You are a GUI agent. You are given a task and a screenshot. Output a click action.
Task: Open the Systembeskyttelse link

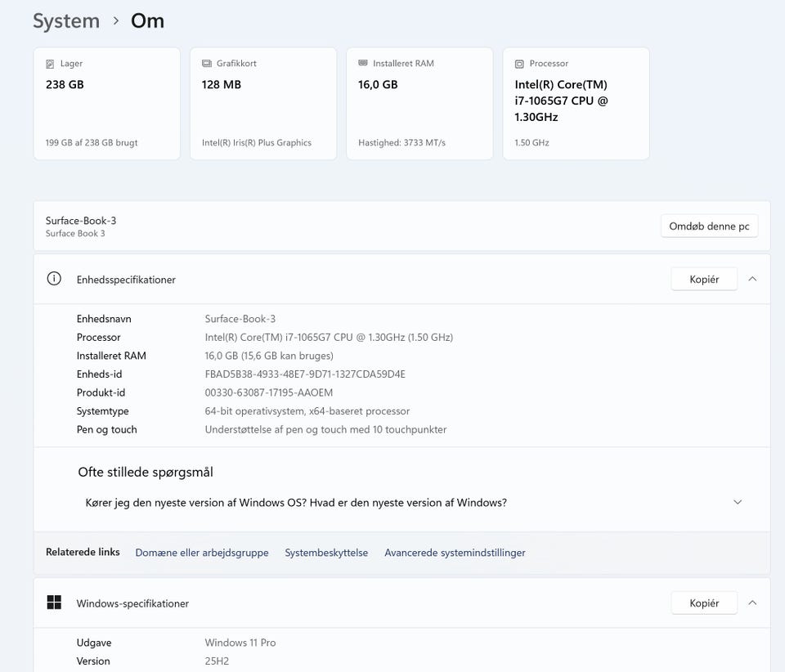coord(326,553)
